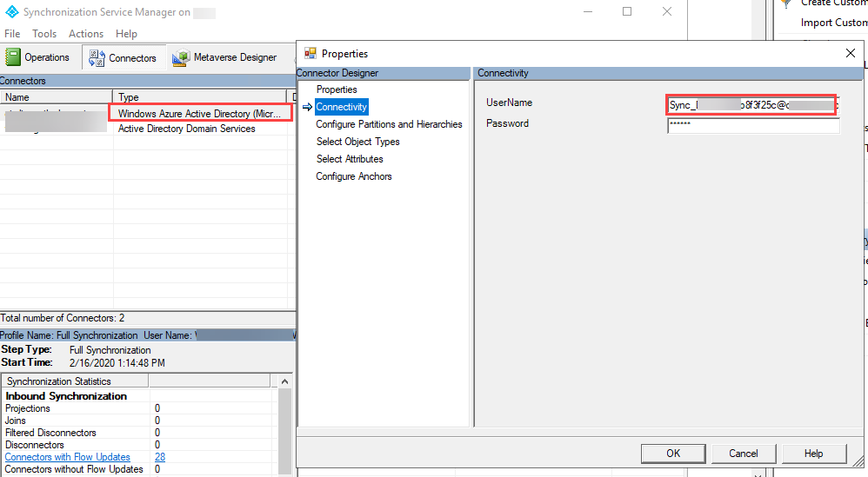Select the Select Attributes page
Image resolution: width=868 pixels, height=477 pixels.
coord(350,159)
